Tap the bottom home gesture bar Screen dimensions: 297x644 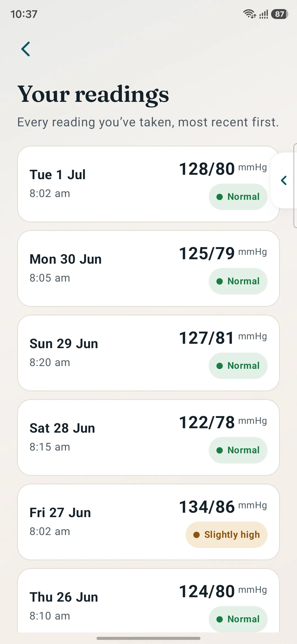coord(148,638)
